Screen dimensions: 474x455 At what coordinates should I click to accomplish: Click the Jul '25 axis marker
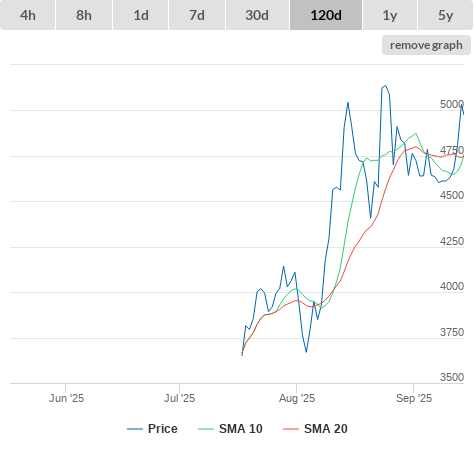coord(179,398)
